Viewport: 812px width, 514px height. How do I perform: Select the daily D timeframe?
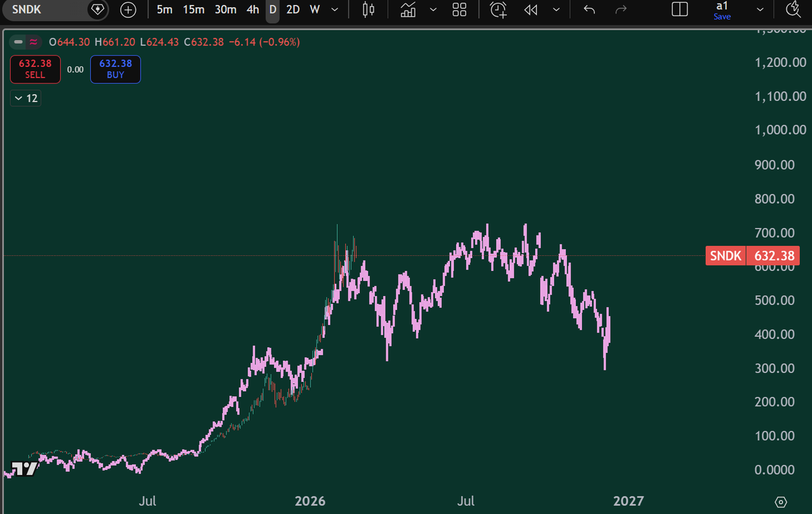273,9
